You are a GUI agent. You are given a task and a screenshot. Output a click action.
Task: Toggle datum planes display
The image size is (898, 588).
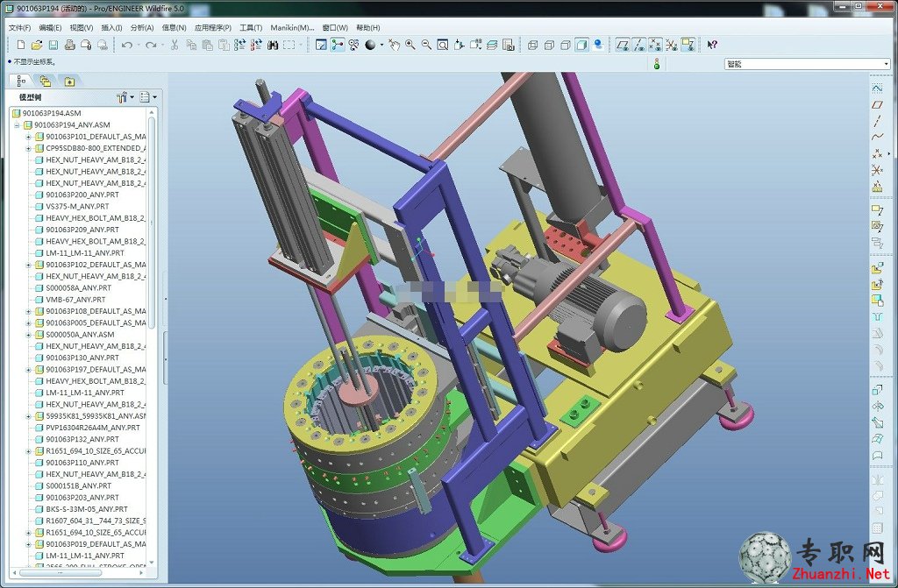point(623,45)
